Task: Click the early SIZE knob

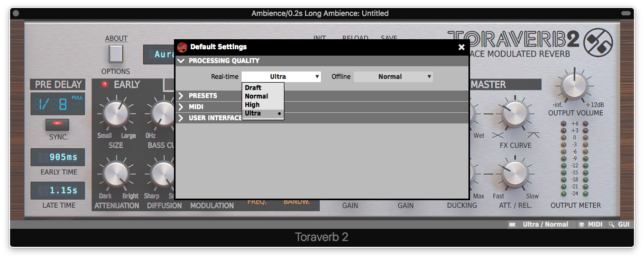Action: tap(115, 114)
